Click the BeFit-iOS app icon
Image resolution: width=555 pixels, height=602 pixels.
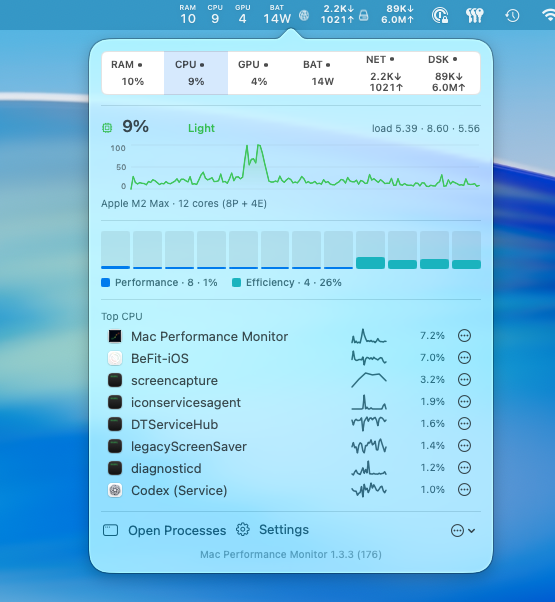(x=115, y=358)
